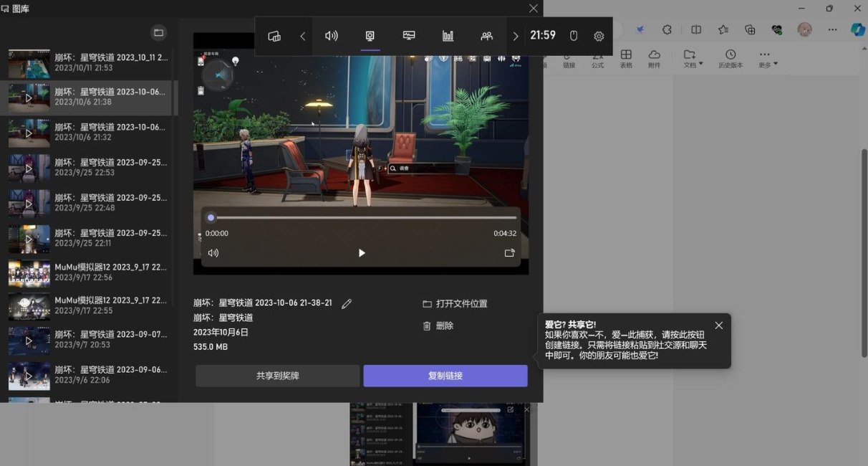Viewport: 868px width, 466px height.
Task: Toggle the Capture widget in Game Bar
Action: click(x=370, y=36)
